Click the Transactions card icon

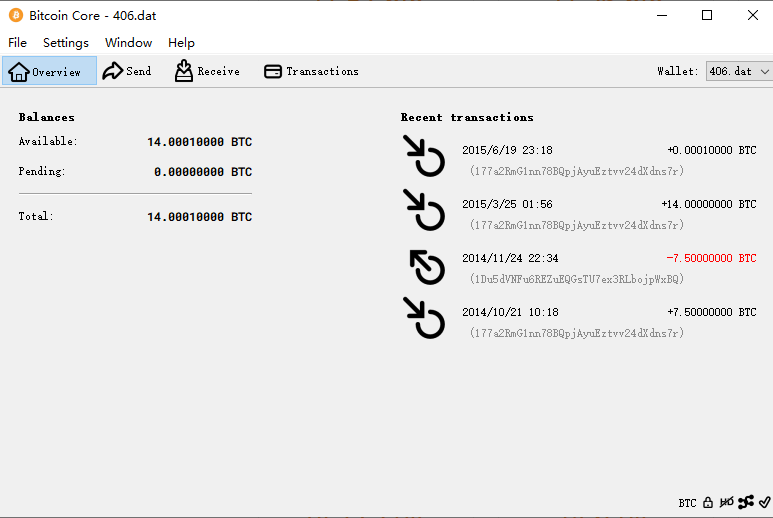coord(272,71)
